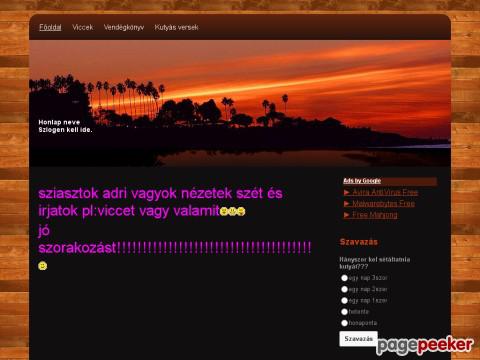Open the third ad link starting with Free
This screenshot has width=480, height=360.
point(375,215)
